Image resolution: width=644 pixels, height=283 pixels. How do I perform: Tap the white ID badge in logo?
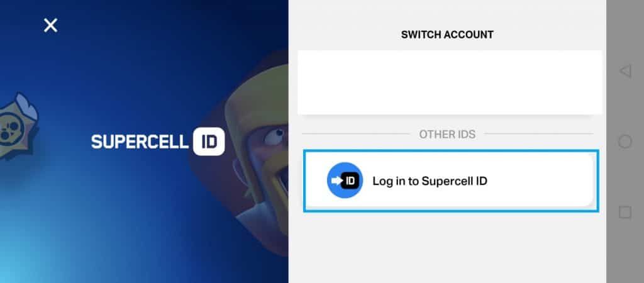tap(209, 141)
